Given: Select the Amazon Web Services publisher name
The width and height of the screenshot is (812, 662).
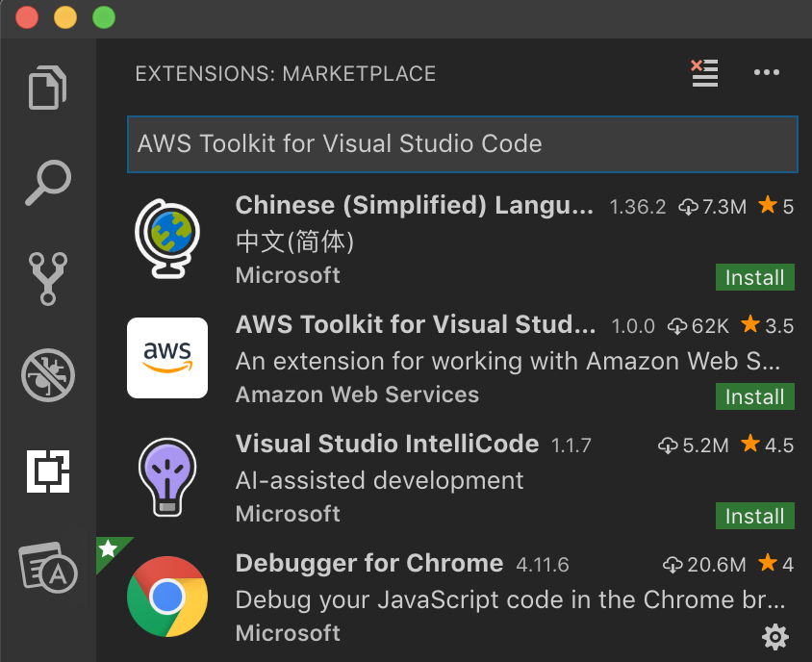Looking at the screenshot, I should click(357, 395).
